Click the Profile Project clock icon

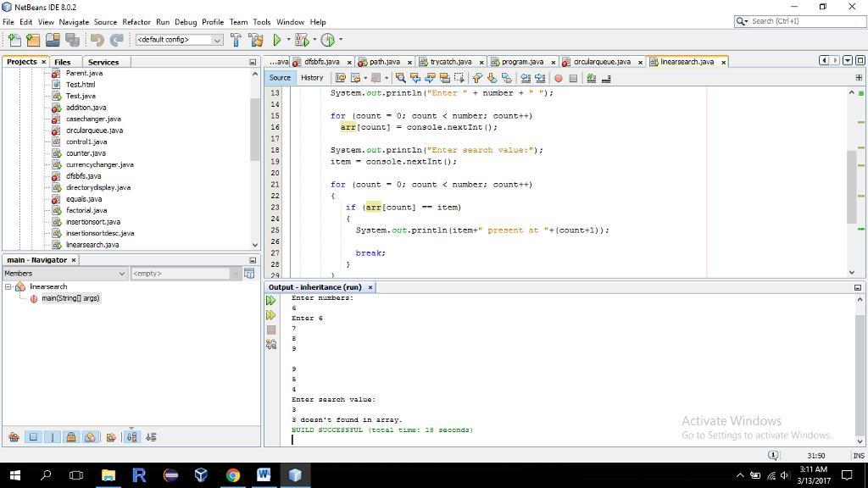328,40
